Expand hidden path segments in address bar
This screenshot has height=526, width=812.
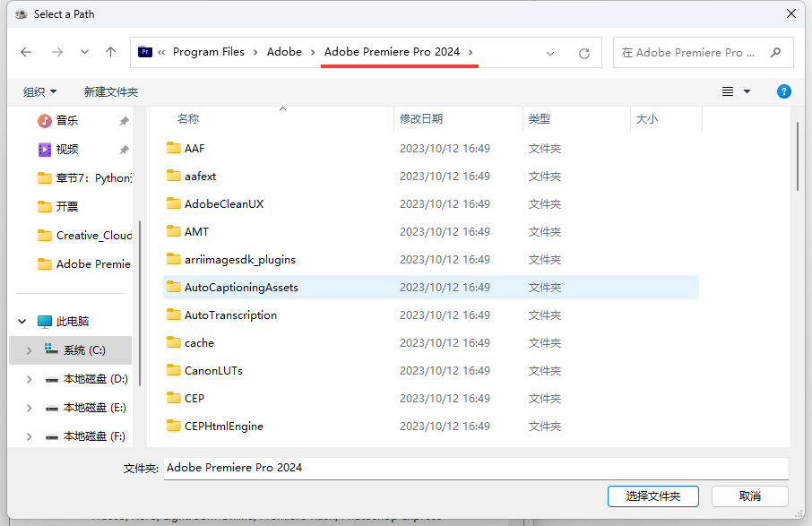161,52
